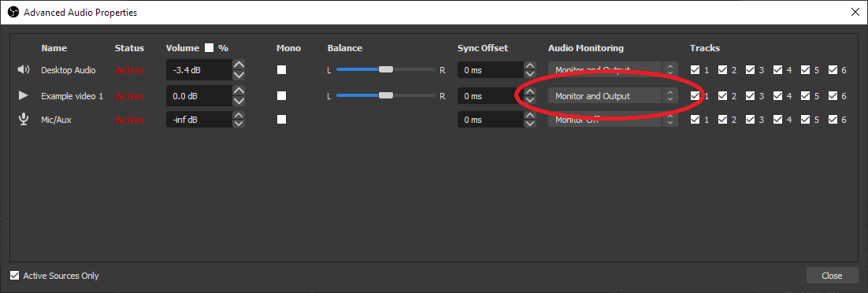Increase Desktop Audio volume with up arrow
868x293 pixels.
coord(239,65)
